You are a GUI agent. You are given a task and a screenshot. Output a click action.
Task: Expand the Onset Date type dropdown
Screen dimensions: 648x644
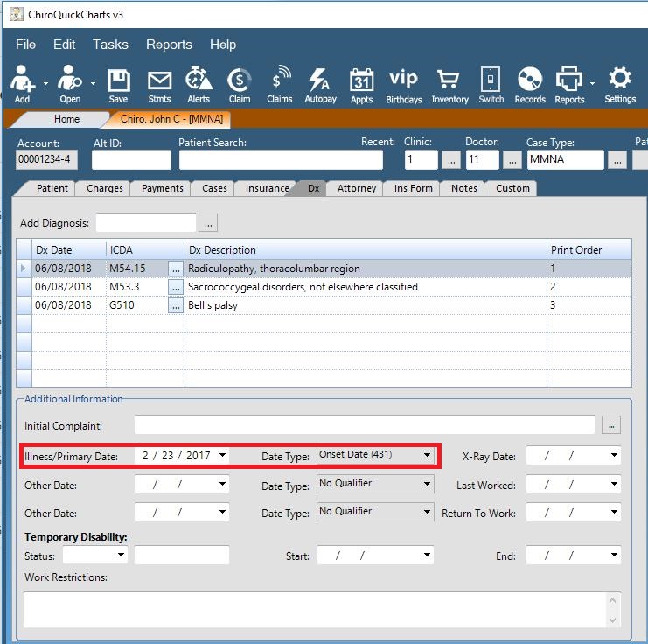pyautogui.click(x=427, y=455)
